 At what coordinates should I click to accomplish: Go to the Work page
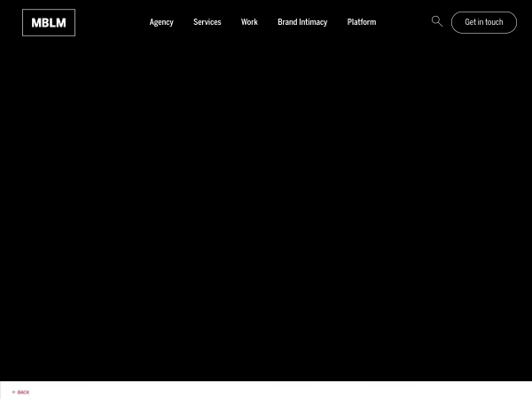coord(249,22)
